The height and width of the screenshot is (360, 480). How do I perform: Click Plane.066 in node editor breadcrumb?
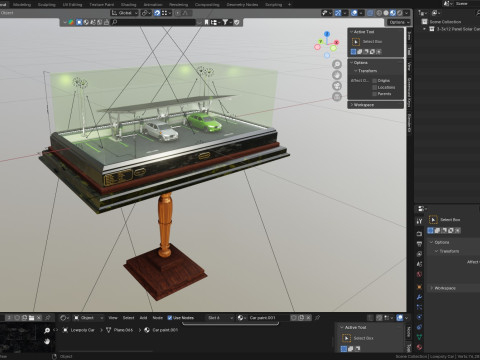[123, 330]
